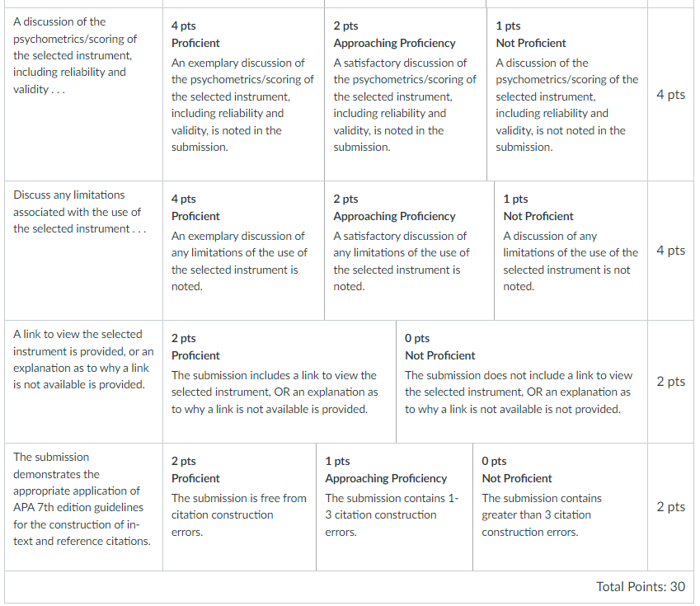Select the 1 pts Approaching Proficiency APA rating
Screen dimensions: 700x606
pos(395,507)
